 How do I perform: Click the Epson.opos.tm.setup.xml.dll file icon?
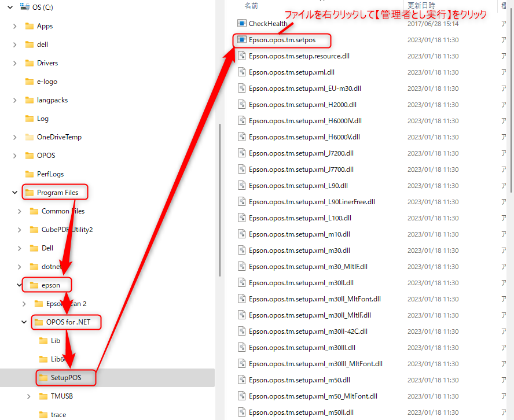tap(241, 72)
